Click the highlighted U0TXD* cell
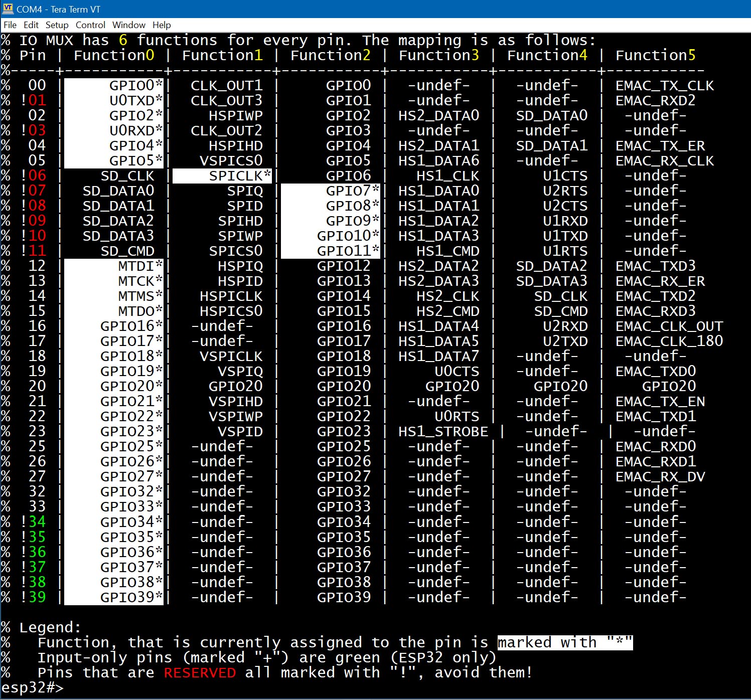Viewport: 751px width, 700px height. tap(114, 101)
